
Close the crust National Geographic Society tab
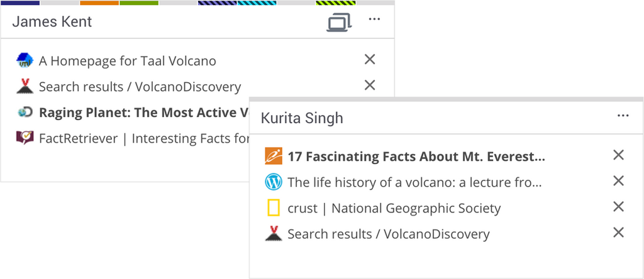[618, 207]
